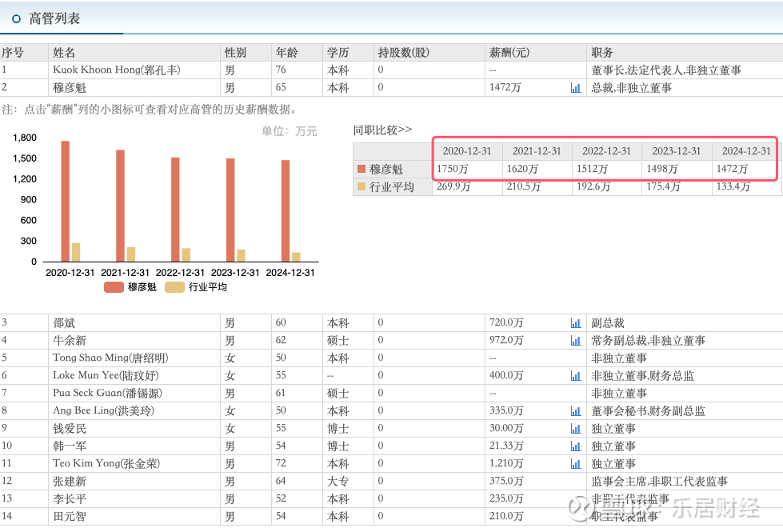Image resolution: width=783 pixels, height=532 pixels.
Task: Click the 2024-12-31 column in comparison table
Action: click(746, 151)
